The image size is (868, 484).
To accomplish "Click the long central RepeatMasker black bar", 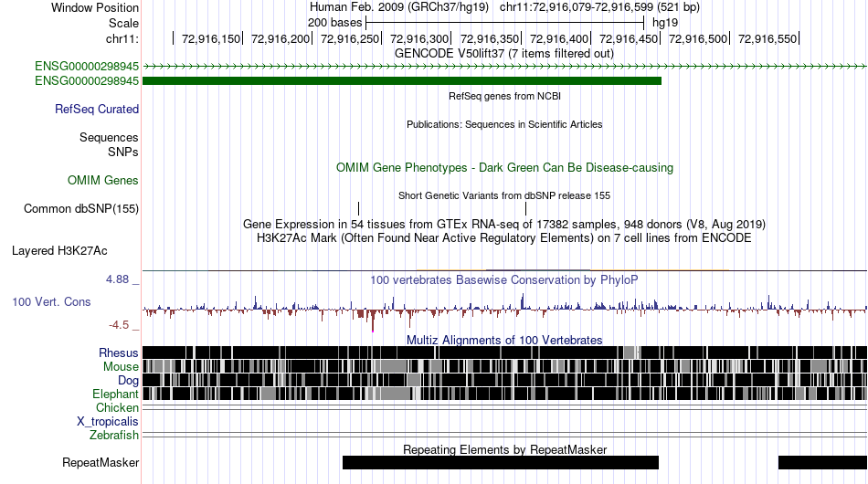I will [x=501, y=462].
